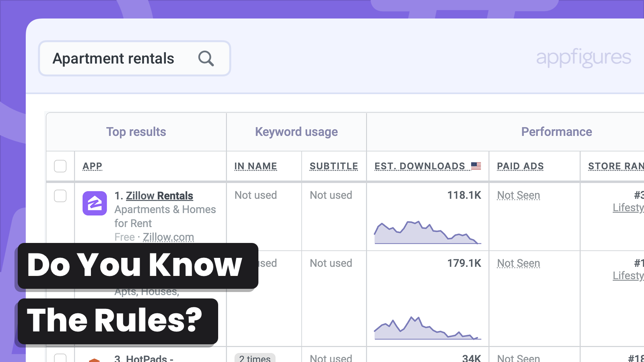Click the 179.1K downloads sparkline chart

pos(427,328)
